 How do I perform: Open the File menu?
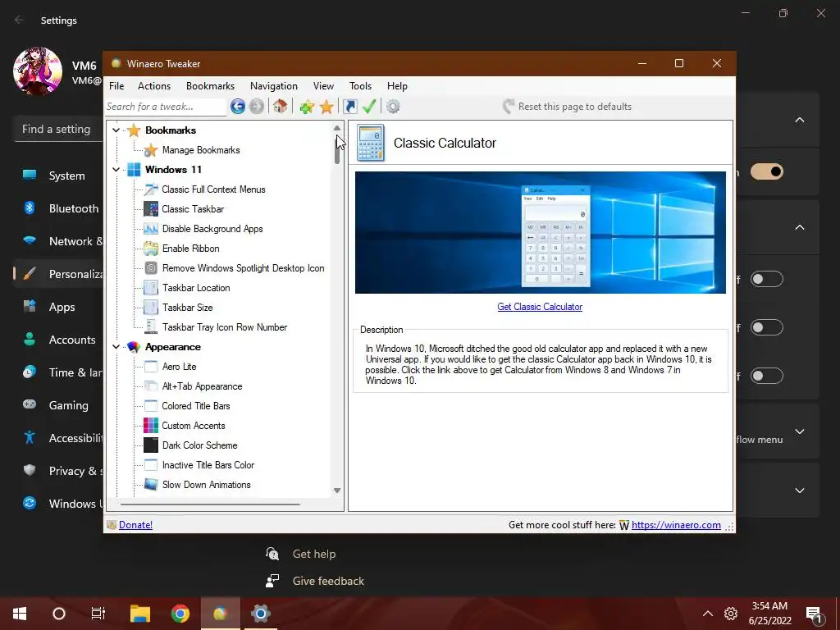116,85
